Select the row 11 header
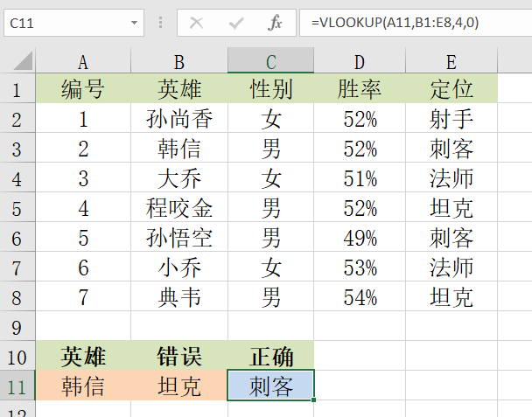 coord(17,386)
